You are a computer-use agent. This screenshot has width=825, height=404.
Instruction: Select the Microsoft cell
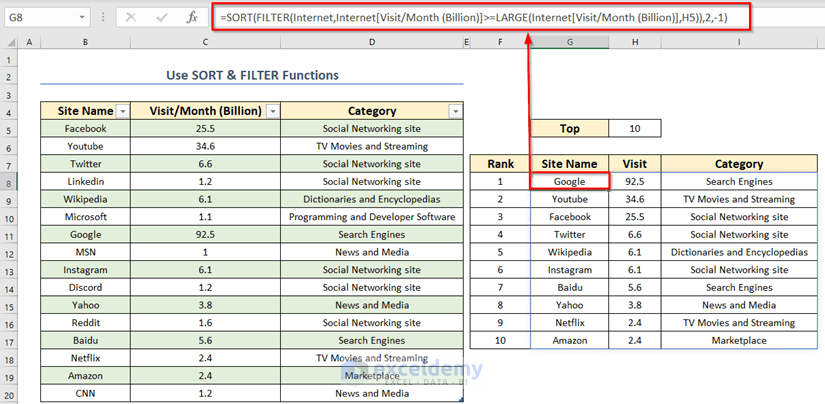85,217
